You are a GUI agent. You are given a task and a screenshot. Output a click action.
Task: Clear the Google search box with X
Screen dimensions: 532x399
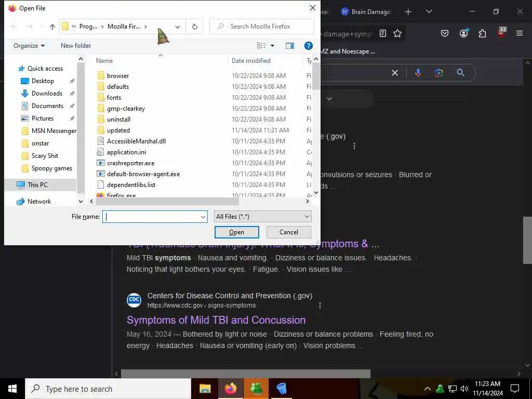395,73
